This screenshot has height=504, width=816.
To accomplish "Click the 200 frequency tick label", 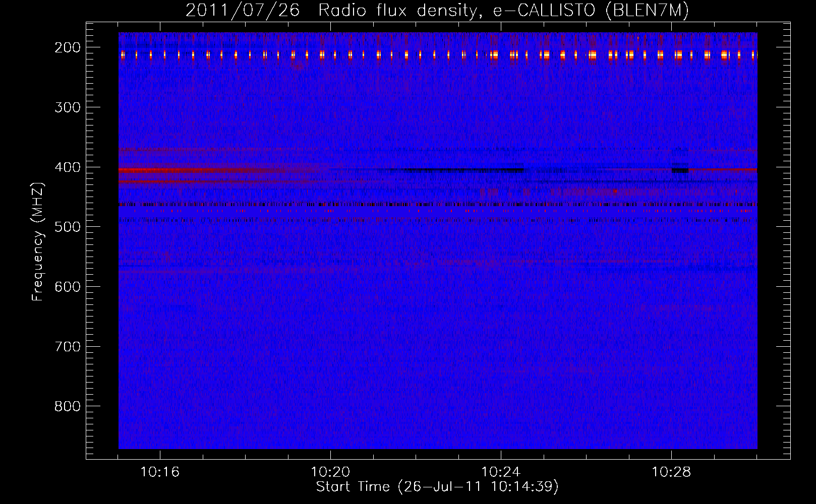I will pyautogui.click(x=68, y=47).
